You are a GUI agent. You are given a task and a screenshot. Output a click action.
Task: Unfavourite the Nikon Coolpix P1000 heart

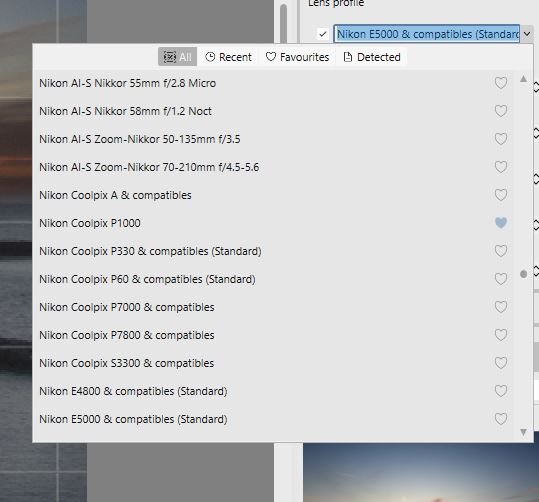pyautogui.click(x=500, y=223)
